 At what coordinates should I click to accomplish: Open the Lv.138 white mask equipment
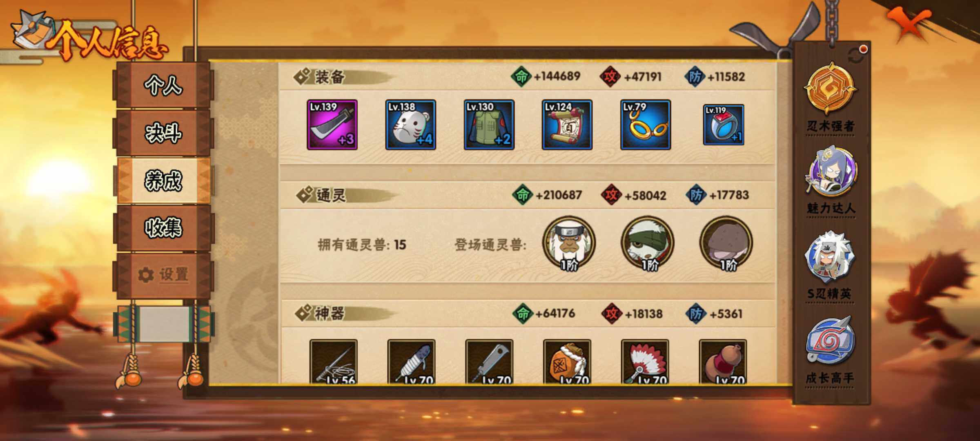410,125
